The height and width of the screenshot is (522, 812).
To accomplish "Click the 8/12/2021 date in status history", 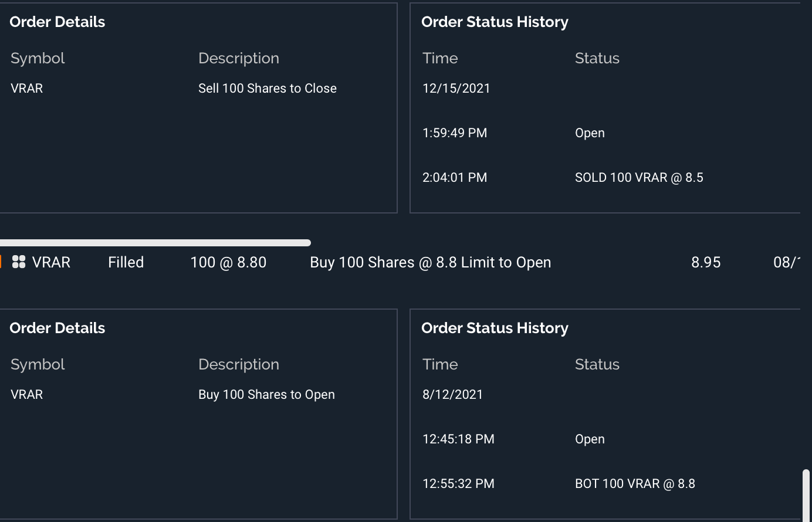I will pos(452,395).
